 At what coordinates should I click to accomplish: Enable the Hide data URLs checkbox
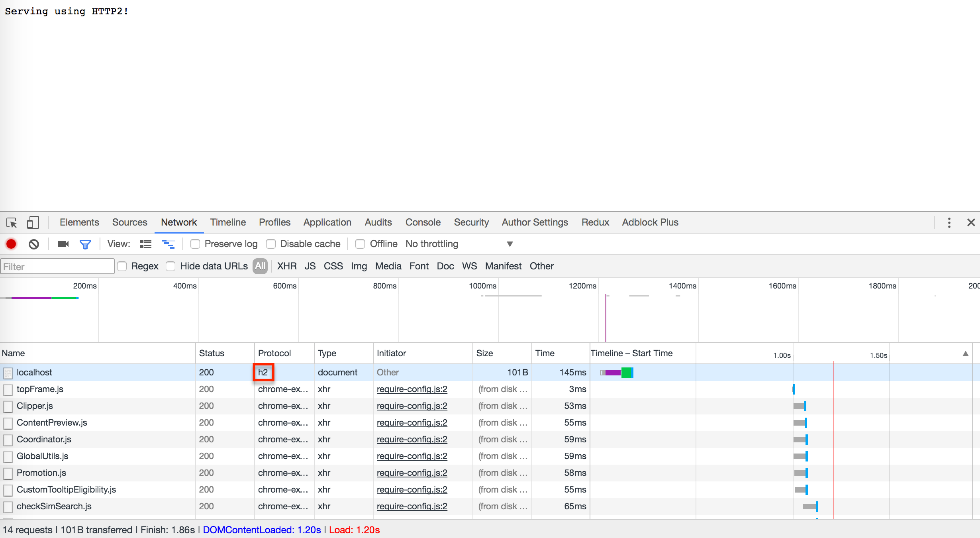[x=171, y=266]
